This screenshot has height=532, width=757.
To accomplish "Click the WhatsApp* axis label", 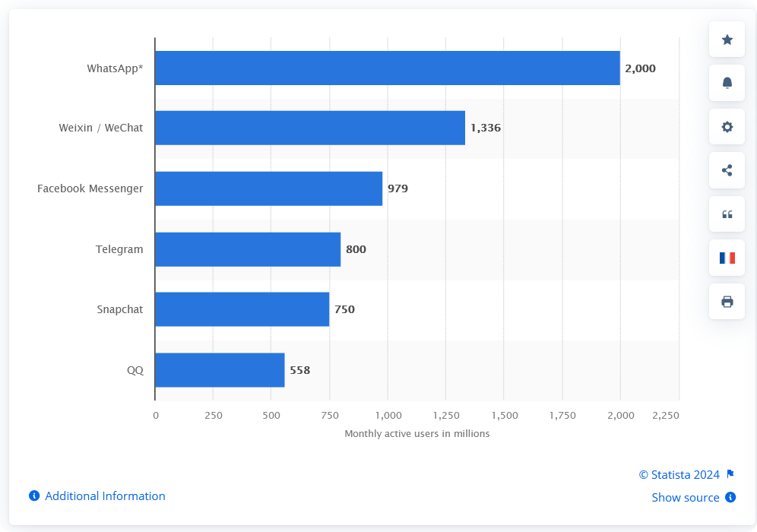I will (x=115, y=68).
